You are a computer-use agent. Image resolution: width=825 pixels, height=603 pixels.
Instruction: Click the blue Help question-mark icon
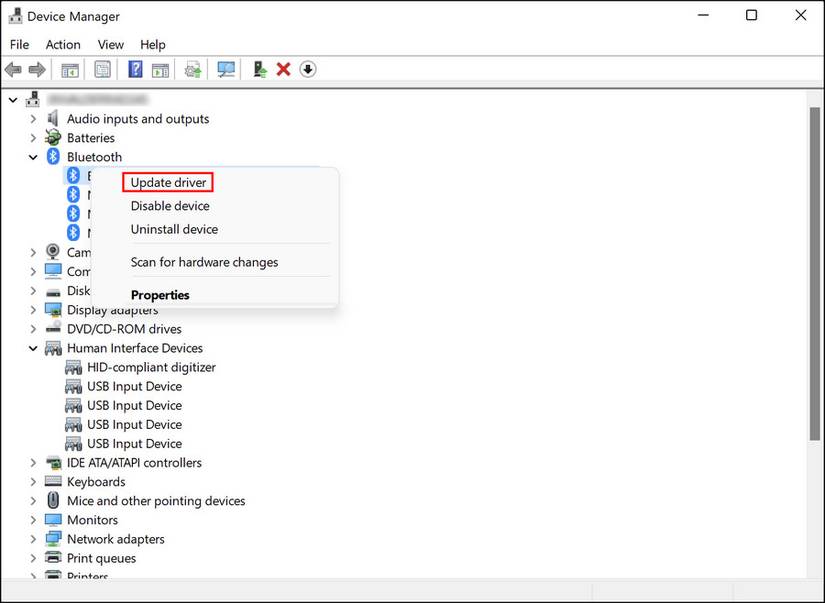[x=135, y=69]
